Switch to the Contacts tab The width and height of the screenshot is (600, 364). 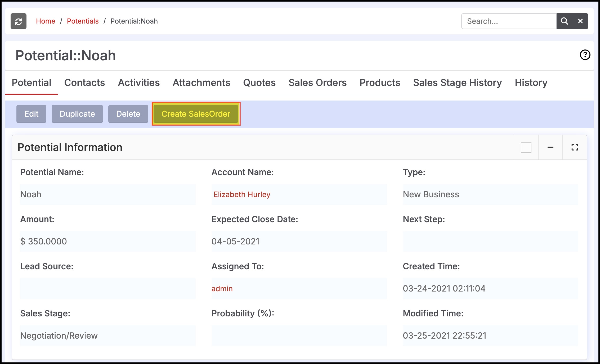[x=84, y=83]
